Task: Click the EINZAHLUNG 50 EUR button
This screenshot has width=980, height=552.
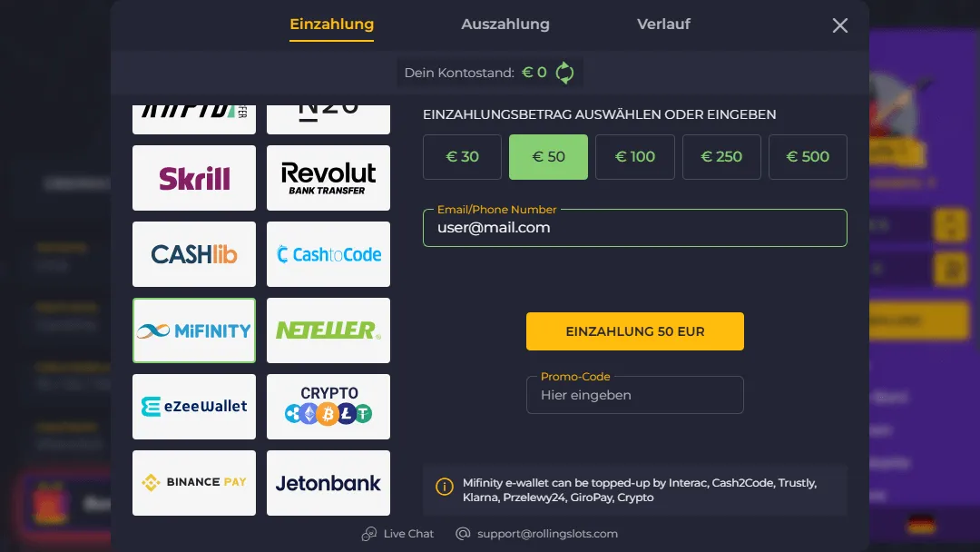Action: (634, 330)
